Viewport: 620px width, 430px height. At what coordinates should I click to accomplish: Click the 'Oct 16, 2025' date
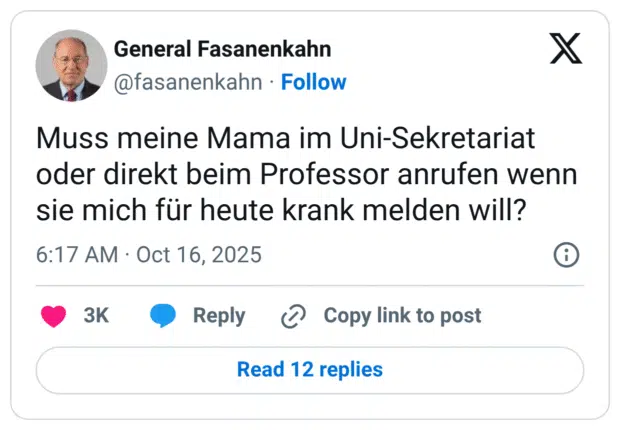pyautogui.click(x=198, y=255)
